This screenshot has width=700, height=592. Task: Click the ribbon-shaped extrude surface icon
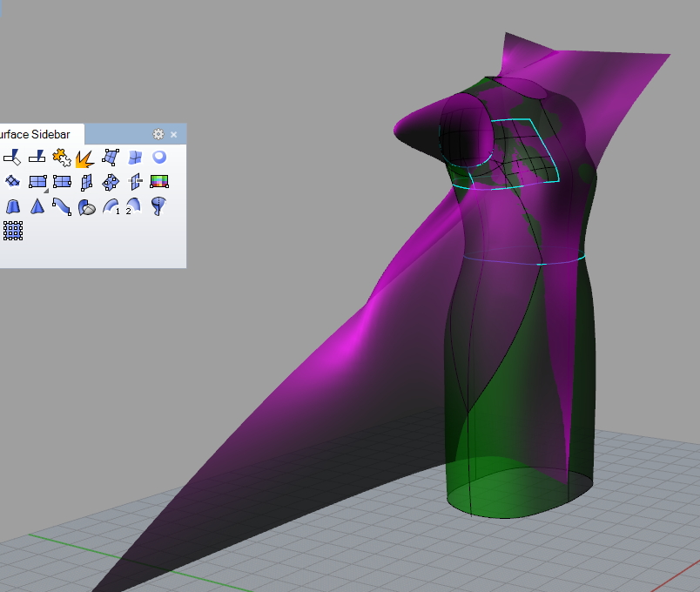pos(62,206)
